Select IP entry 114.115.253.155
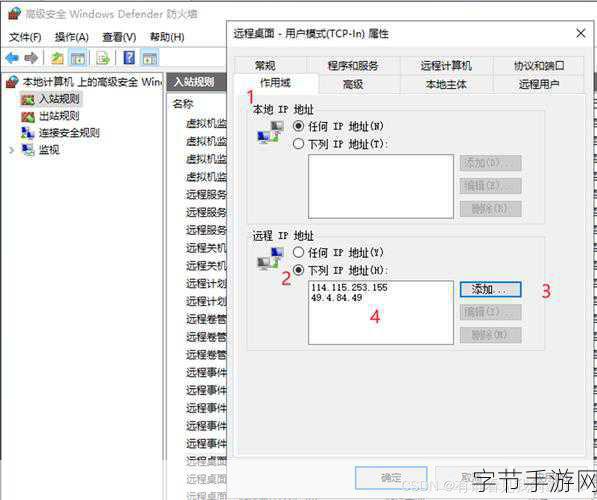 coord(349,288)
